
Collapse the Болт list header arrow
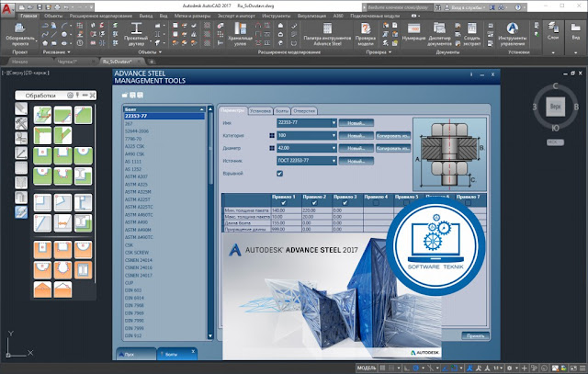pos(202,109)
